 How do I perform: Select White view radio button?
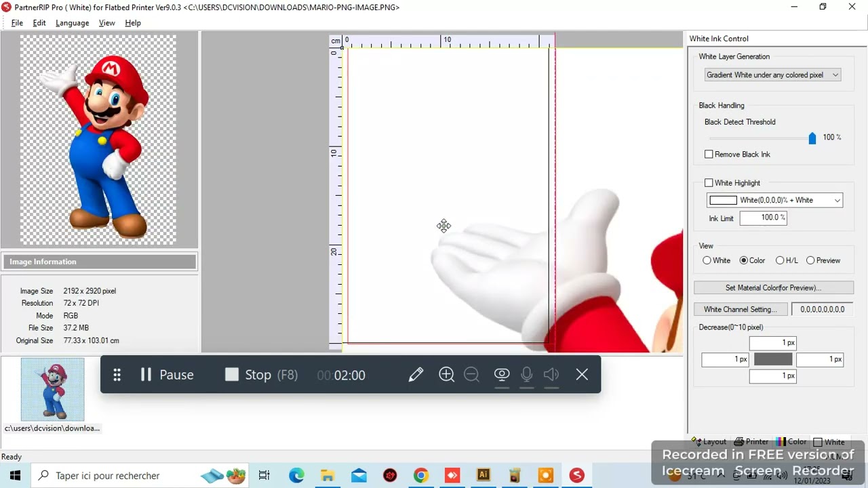click(707, 260)
